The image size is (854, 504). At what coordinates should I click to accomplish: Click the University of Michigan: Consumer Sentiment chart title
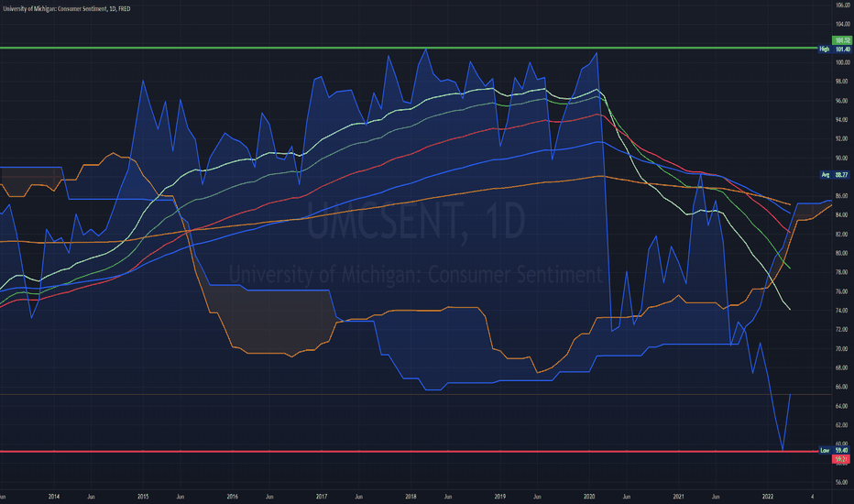(67, 9)
